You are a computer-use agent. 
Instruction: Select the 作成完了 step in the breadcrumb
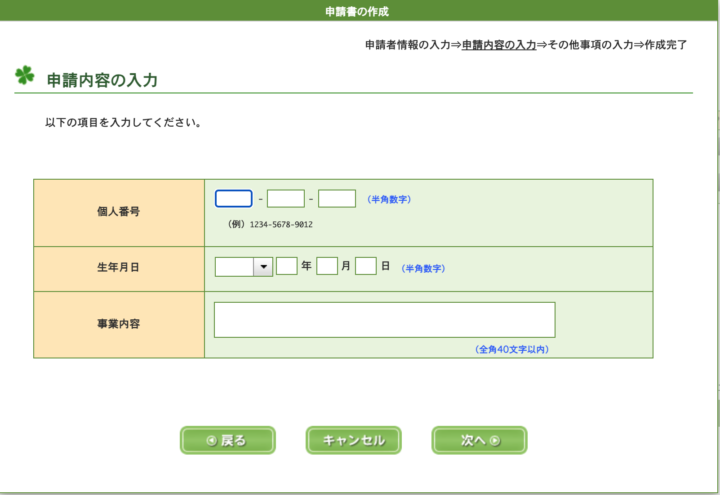(x=666, y=45)
